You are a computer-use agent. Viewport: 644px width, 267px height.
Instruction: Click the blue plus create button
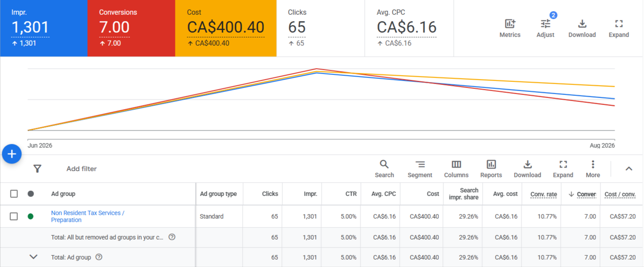pyautogui.click(x=12, y=154)
